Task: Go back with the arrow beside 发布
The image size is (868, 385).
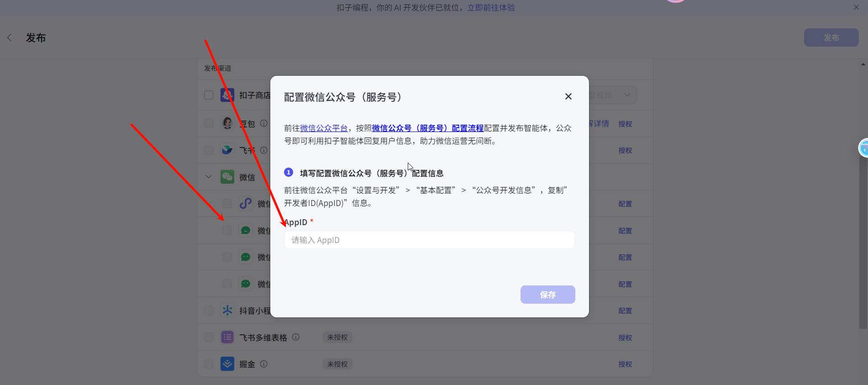Action: [10, 37]
